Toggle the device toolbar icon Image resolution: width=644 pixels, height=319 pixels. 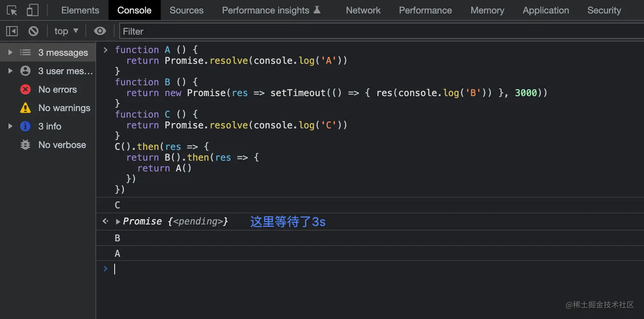32,10
